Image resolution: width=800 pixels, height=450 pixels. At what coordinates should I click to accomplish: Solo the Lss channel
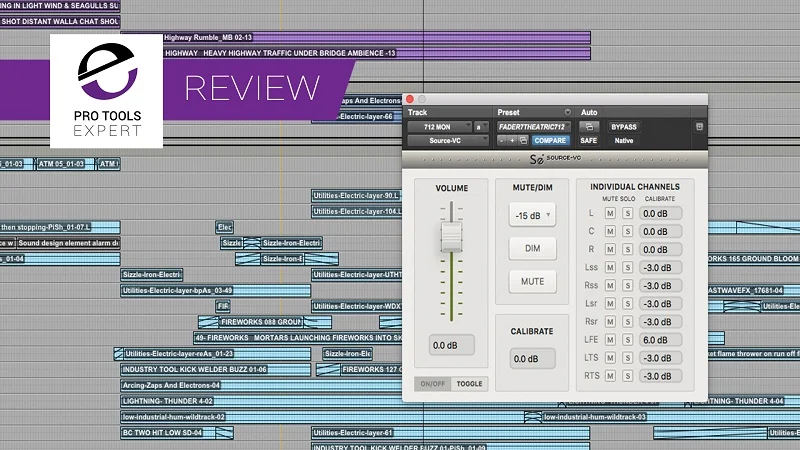point(628,267)
